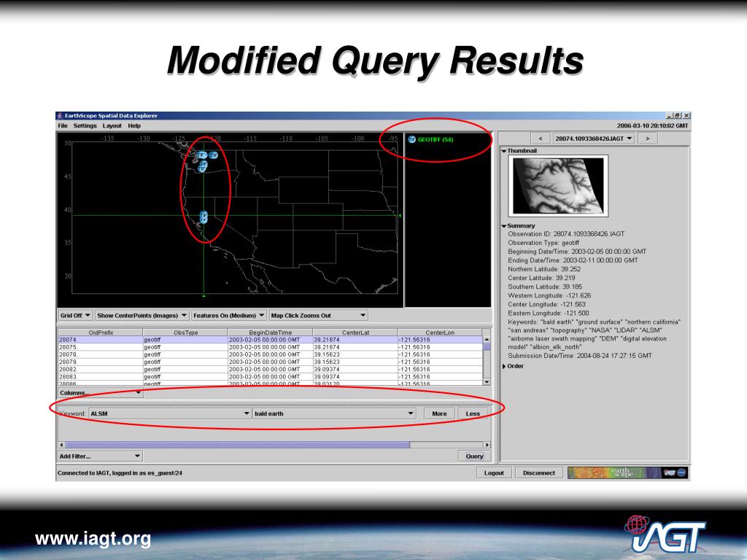Open the File menu

pyautogui.click(x=63, y=125)
